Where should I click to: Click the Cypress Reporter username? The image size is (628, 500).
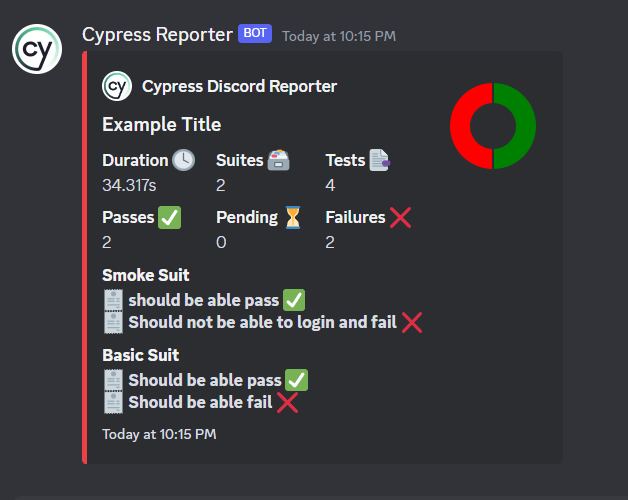[157, 34]
